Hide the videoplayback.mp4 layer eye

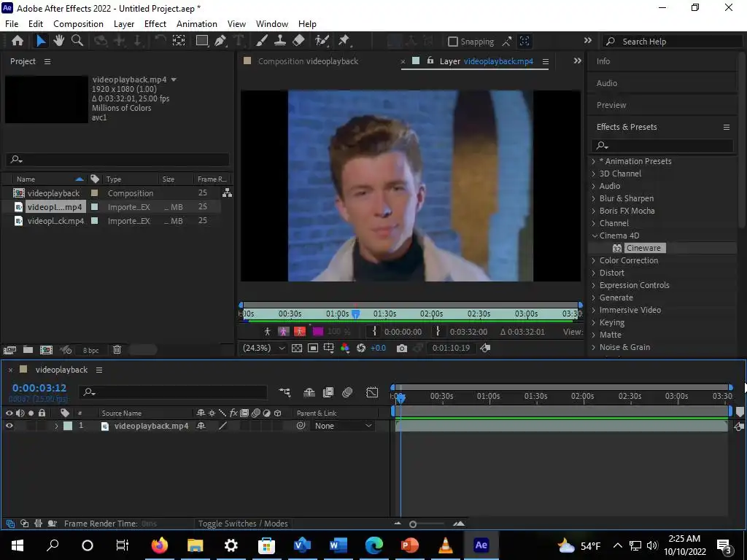click(9, 426)
